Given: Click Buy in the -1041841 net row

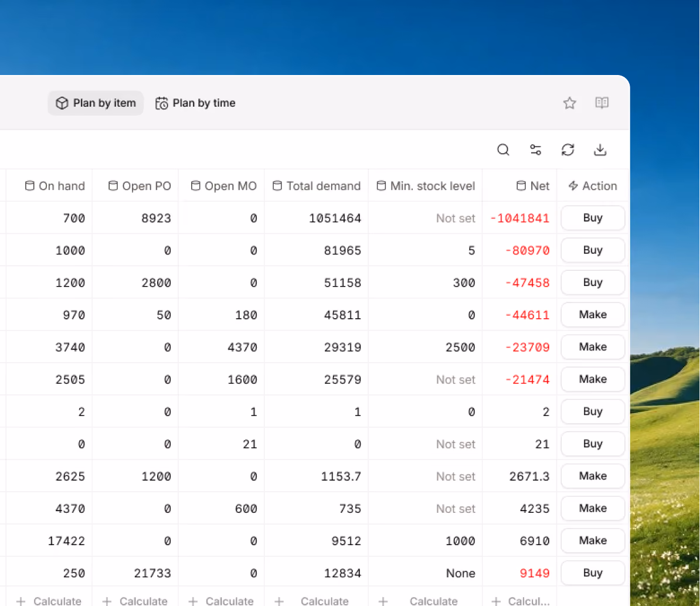Looking at the screenshot, I should 592,218.
